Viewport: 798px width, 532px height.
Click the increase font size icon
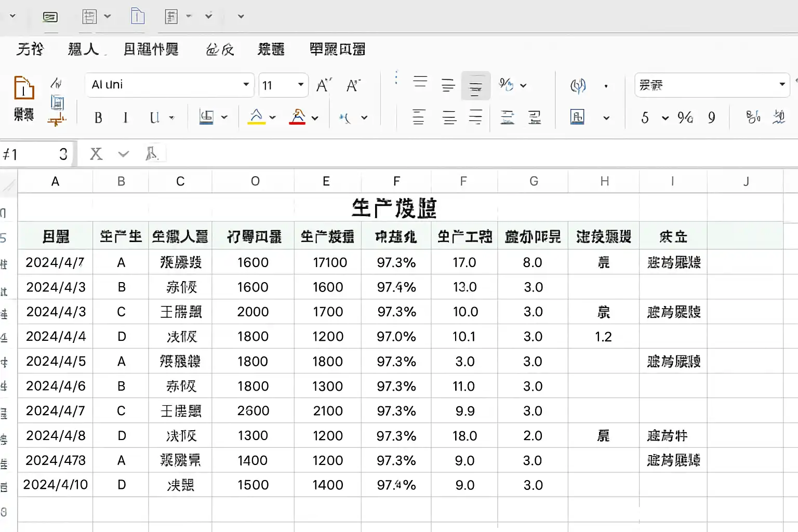pos(324,85)
